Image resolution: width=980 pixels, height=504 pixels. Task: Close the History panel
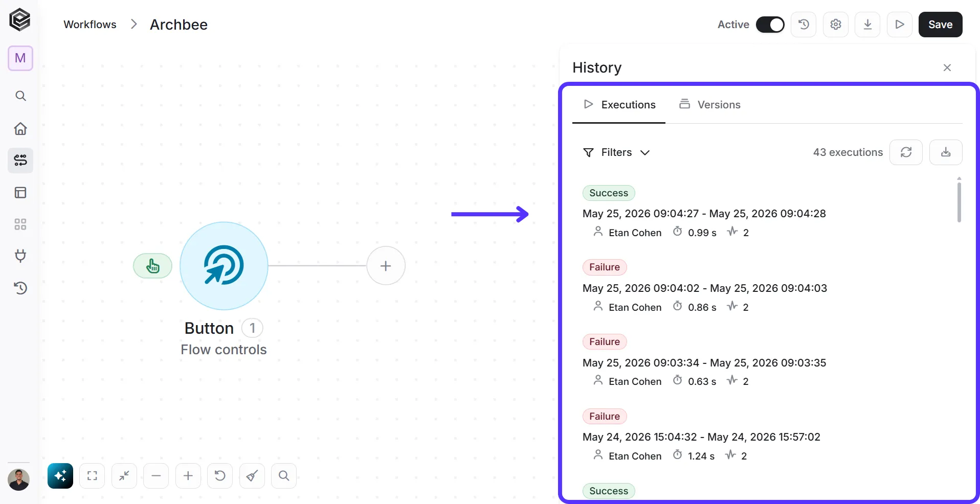tap(947, 67)
